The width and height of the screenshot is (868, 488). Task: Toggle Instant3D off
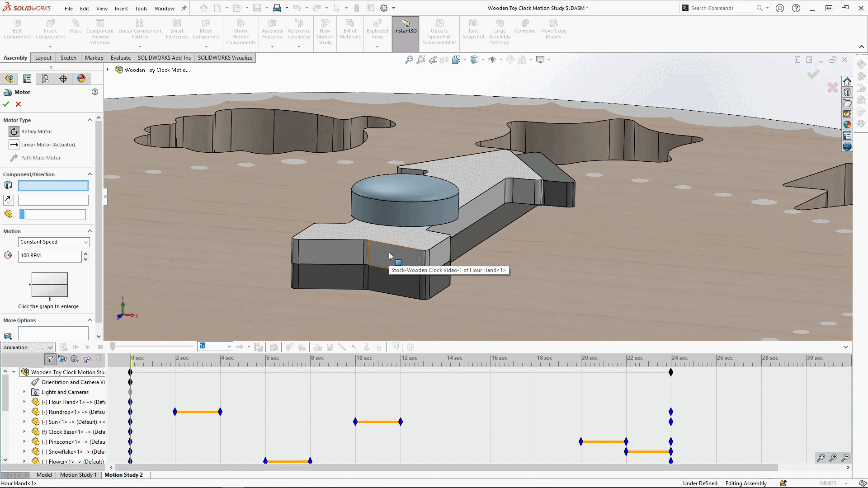tap(405, 28)
